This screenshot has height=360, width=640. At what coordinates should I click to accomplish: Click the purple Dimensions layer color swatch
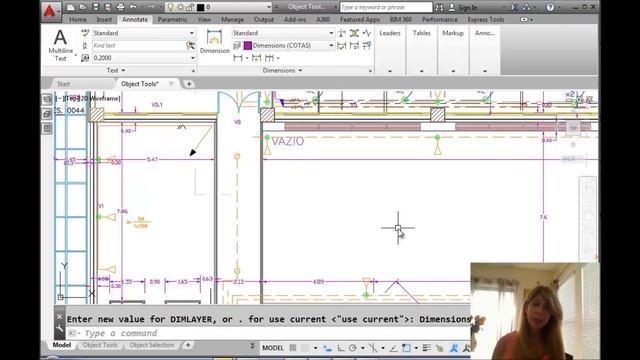pyautogui.click(x=248, y=45)
